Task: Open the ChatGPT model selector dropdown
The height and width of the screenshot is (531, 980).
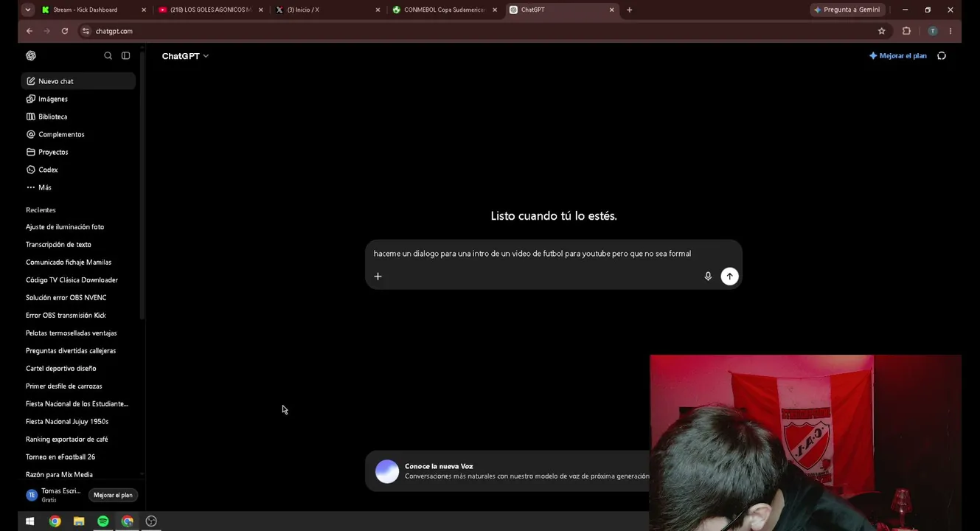Action: click(x=185, y=56)
